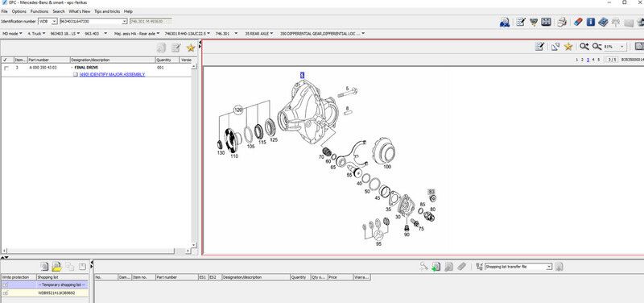This screenshot has width=644, height=303.
Task: Toggle write protection for the WDB9521413K369692 list
Action: tap(6, 293)
